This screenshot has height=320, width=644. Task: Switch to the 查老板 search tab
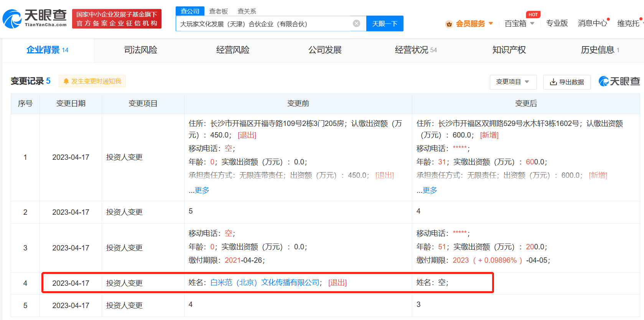(218, 12)
